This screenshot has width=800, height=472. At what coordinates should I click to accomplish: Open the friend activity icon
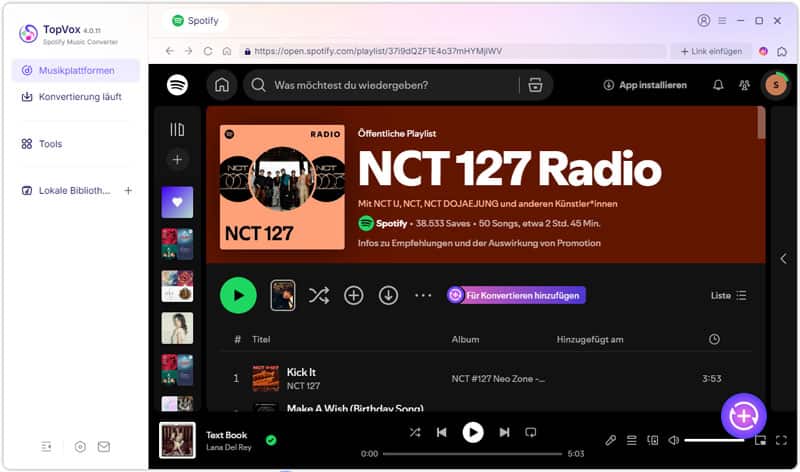pyautogui.click(x=744, y=85)
